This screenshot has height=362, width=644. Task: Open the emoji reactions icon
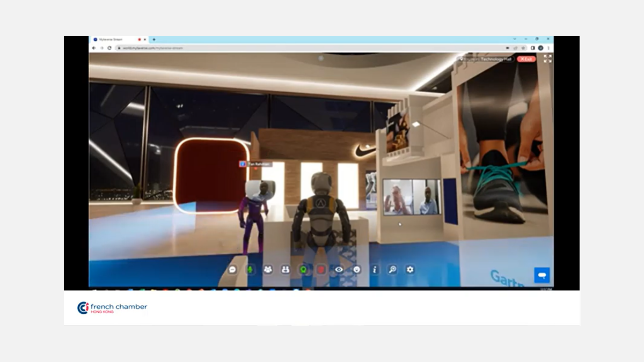[x=356, y=270]
